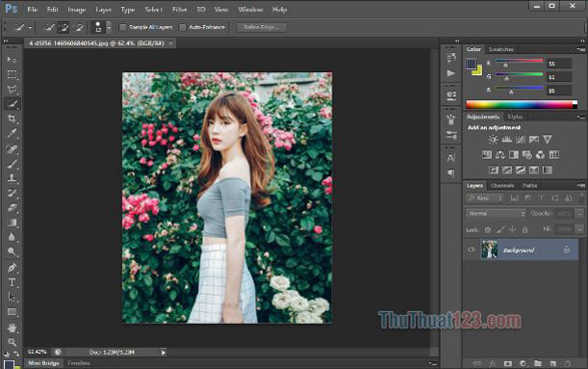The width and height of the screenshot is (588, 369).
Task: Open the Filter menu
Action: (179, 10)
